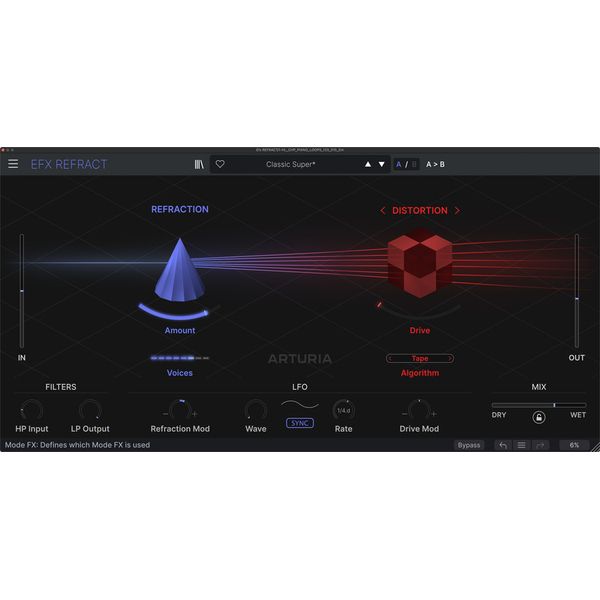Select previous Algorithm with left arrow
600x600 pixels.
click(x=390, y=359)
